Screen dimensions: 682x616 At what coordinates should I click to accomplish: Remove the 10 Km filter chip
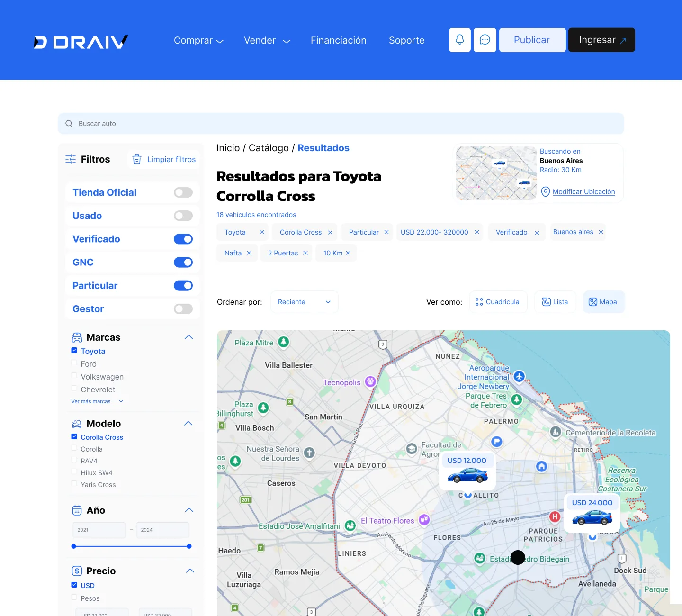348,253
